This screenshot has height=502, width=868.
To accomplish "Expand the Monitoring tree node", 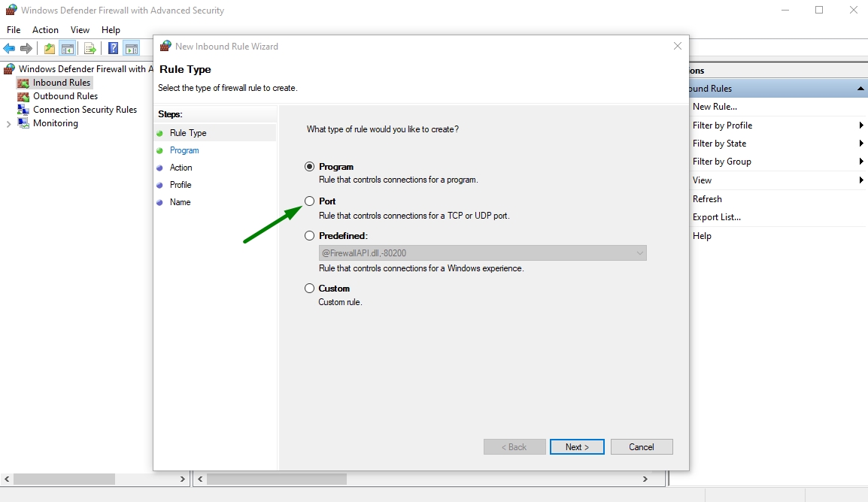I will (8, 124).
